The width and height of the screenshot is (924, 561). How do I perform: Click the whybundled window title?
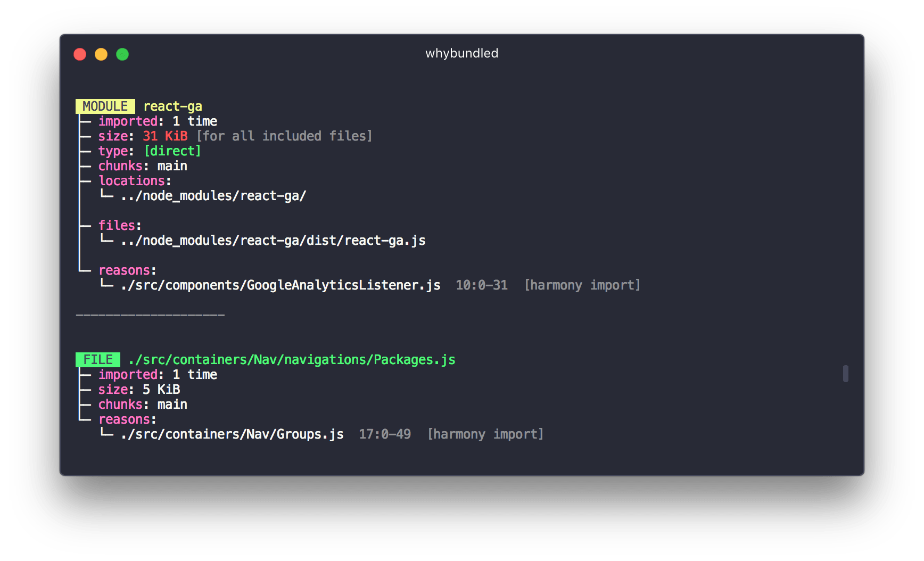(461, 53)
